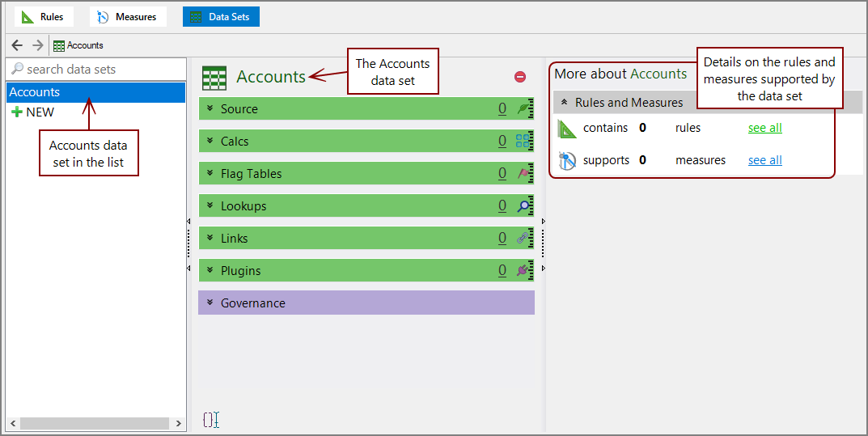This screenshot has height=436, width=868.
Task: Click the left scroll arrow of list scrollbar
Action: (13, 423)
